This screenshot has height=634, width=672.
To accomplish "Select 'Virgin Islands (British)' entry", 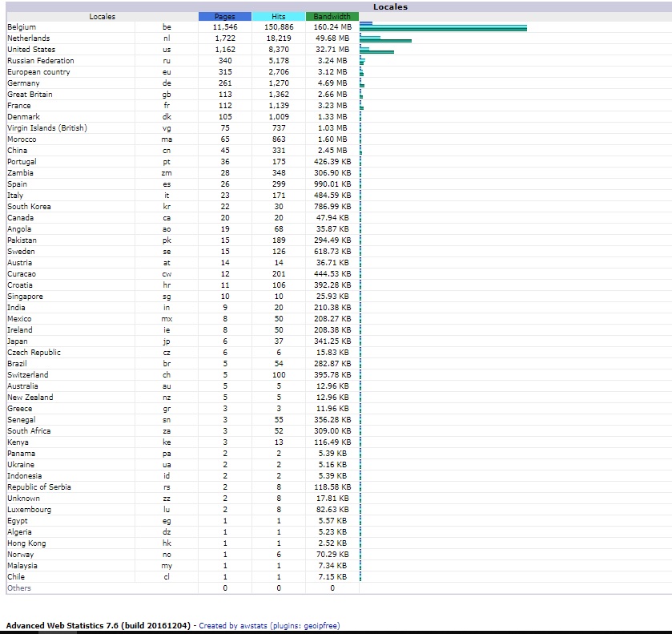I will (x=47, y=127).
